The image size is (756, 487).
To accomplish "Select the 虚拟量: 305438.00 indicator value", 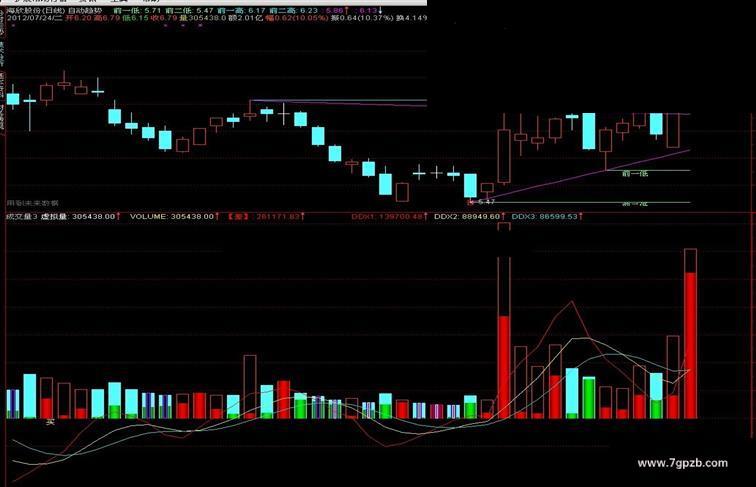I will [x=78, y=216].
